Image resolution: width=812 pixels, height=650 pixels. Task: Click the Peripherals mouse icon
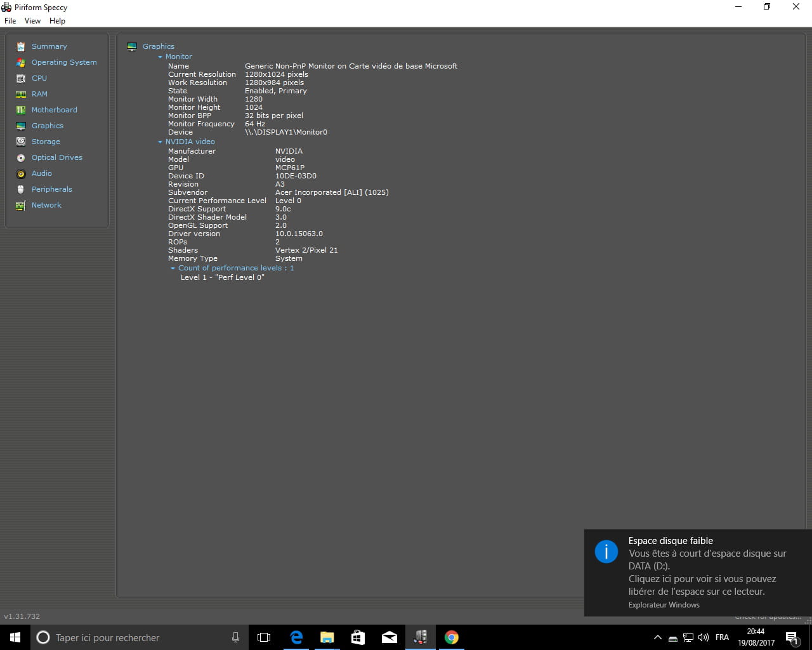[21, 189]
